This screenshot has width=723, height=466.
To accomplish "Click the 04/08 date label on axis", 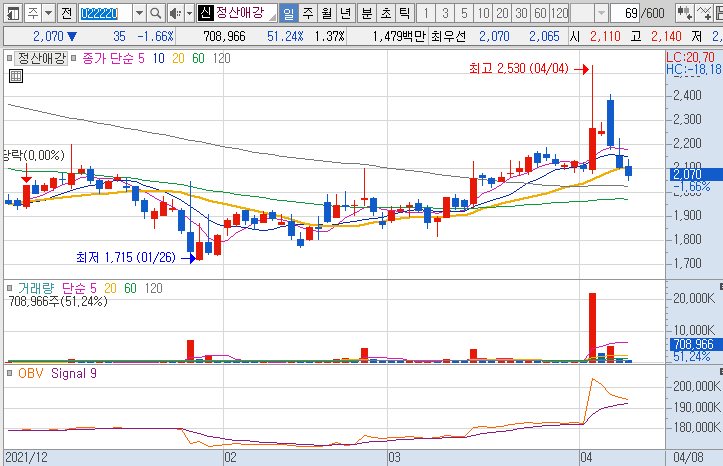I will [x=688, y=458].
